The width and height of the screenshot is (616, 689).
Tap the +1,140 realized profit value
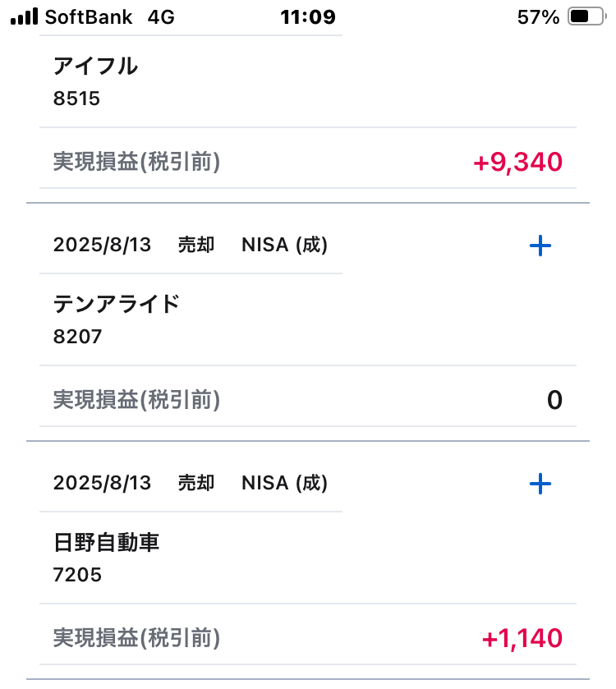pos(522,638)
